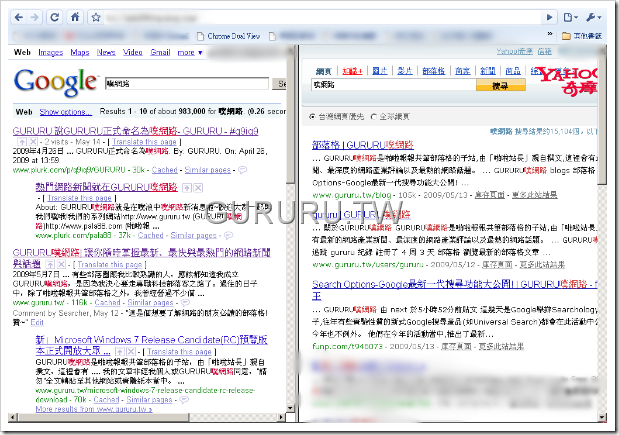Click Google pane's vertical scrollbar thumb

click(x=290, y=117)
